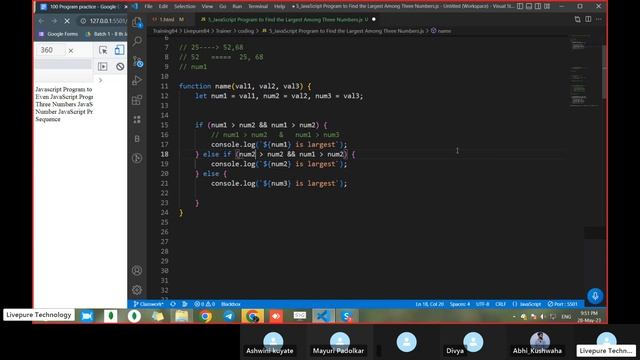Toggle the blue microphone button
The width and height of the screenshot is (640, 360).
[x=595, y=296]
